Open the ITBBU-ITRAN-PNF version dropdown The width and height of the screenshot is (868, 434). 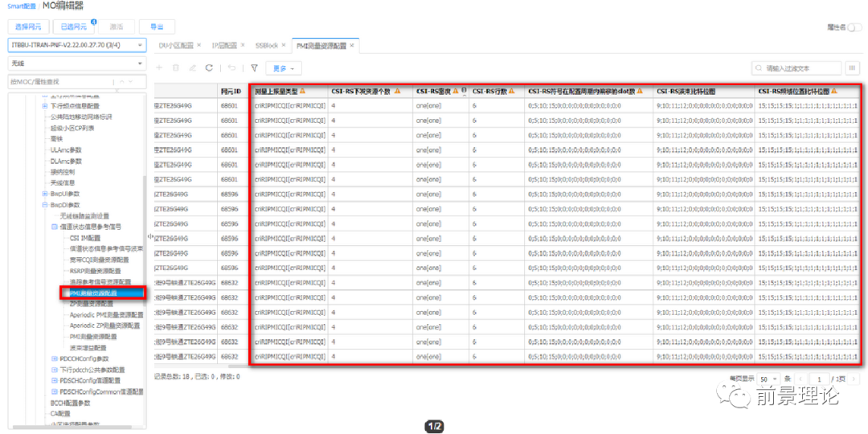(77, 45)
